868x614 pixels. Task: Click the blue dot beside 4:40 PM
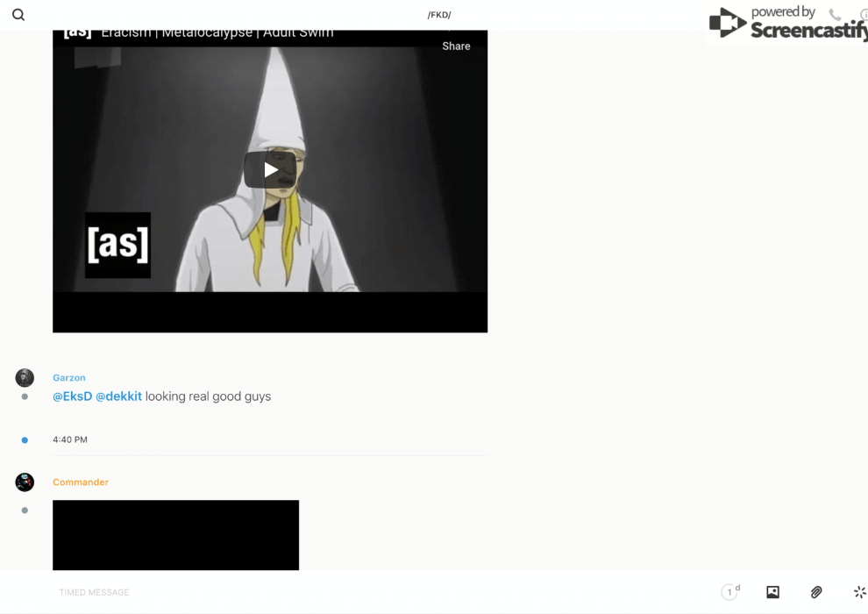click(x=25, y=440)
